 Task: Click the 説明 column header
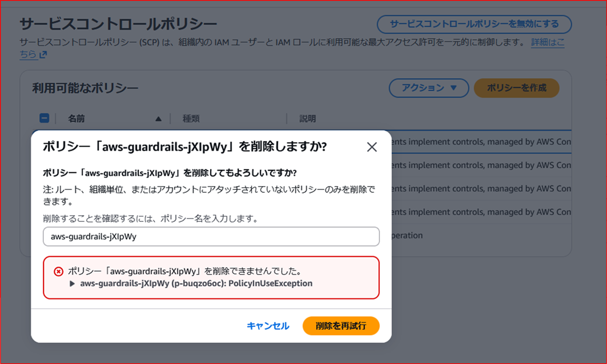[307, 118]
